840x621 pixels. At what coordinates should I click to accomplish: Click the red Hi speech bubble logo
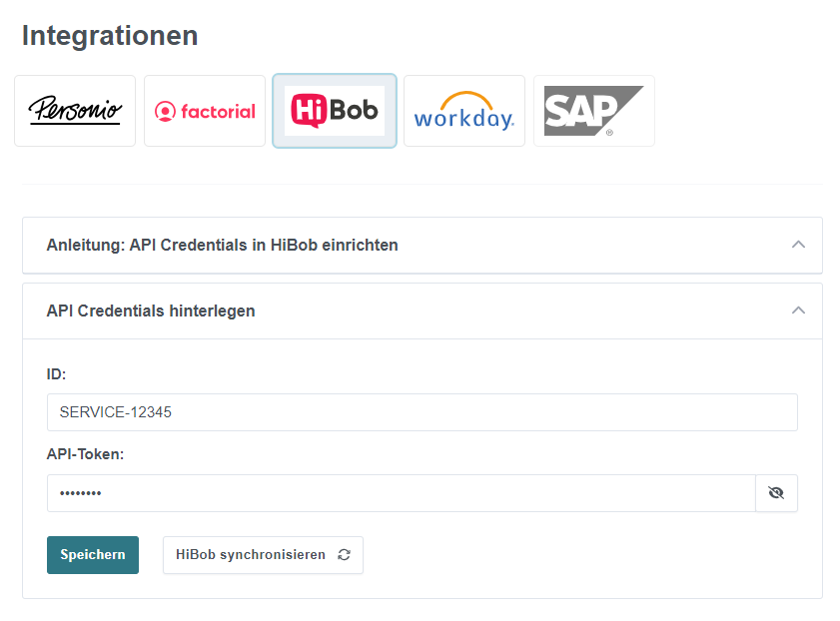click(309, 110)
